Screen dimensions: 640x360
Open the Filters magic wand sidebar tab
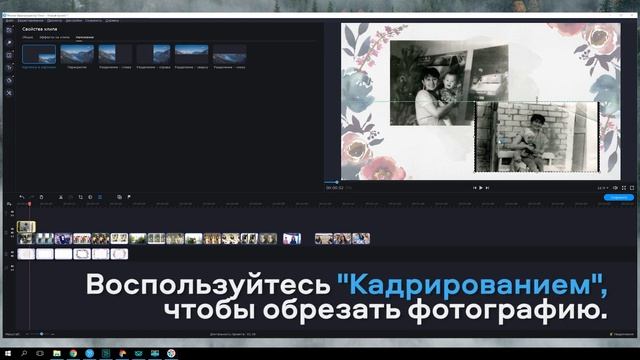click(9, 42)
